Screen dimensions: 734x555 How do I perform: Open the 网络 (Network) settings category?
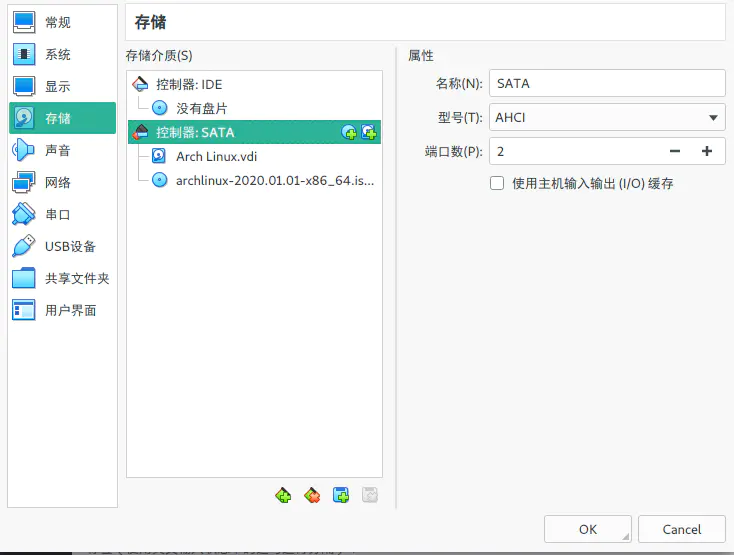click(x=62, y=182)
